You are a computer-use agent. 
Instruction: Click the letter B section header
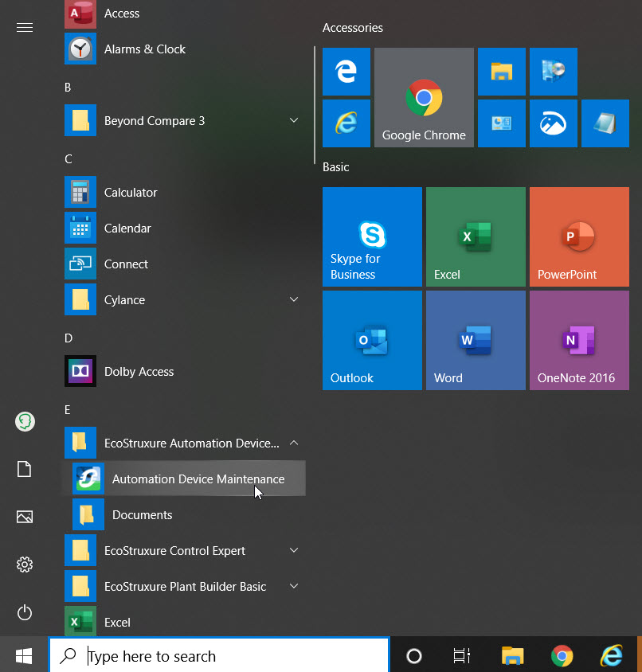click(x=68, y=88)
